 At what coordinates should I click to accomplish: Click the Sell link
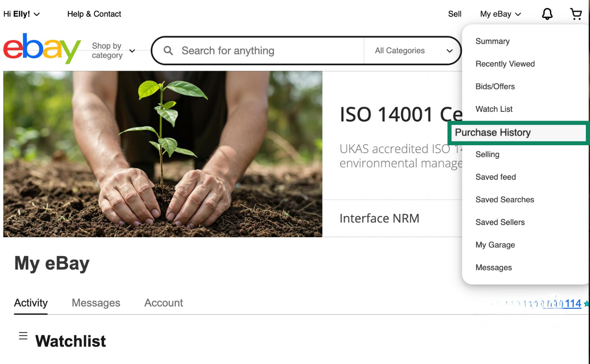(455, 14)
